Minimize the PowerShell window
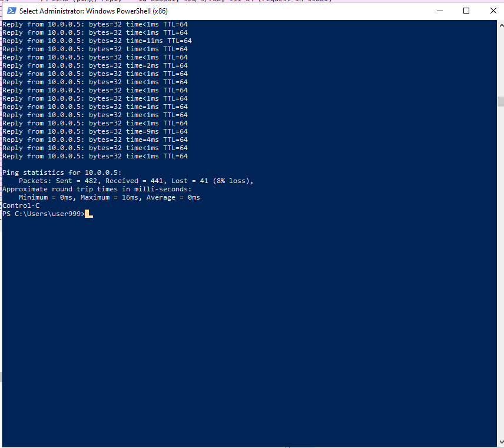This screenshot has height=448, width=504. (440, 11)
